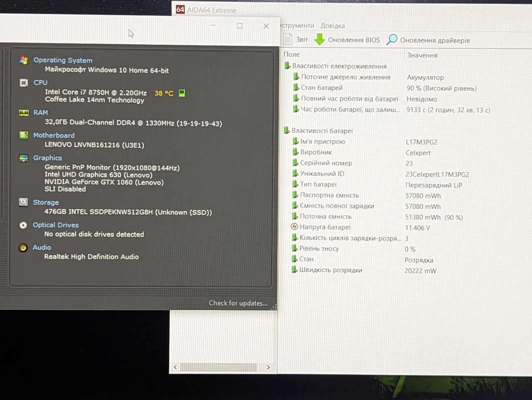Screen dimensions: 532x400
Task: Click the green CPU temperature indicator icon
Action: (182, 93)
